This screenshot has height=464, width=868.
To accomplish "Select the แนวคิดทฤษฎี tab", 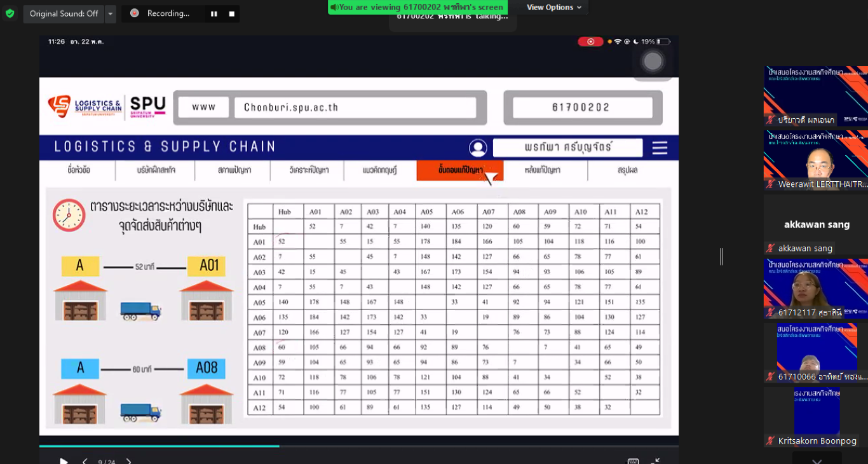I will [380, 170].
